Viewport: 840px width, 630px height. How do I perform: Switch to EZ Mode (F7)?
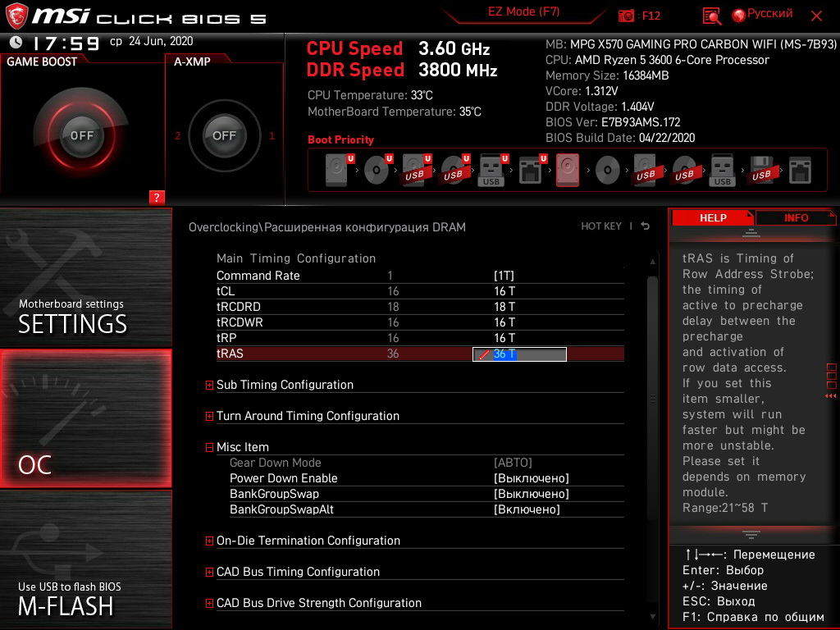pyautogui.click(x=523, y=11)
